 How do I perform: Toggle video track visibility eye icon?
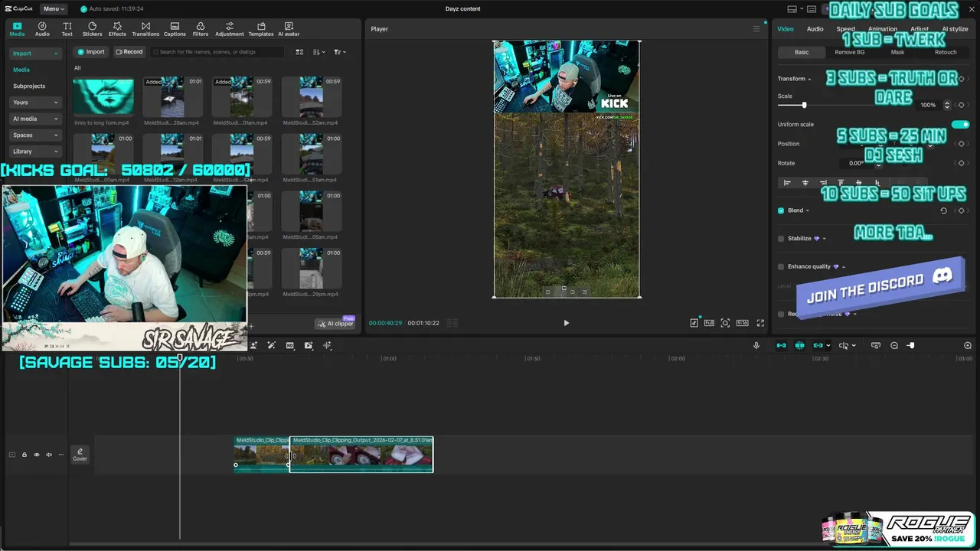pyautogui.click(x=37, y=455)
